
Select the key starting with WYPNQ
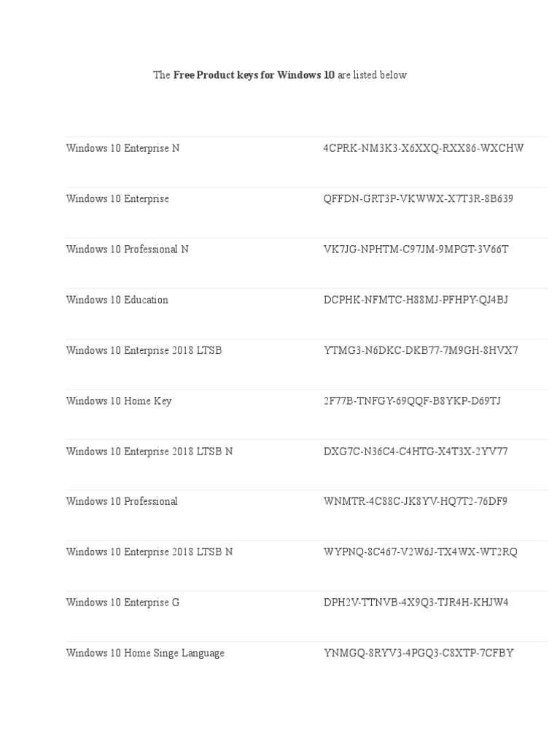point(420,552)
